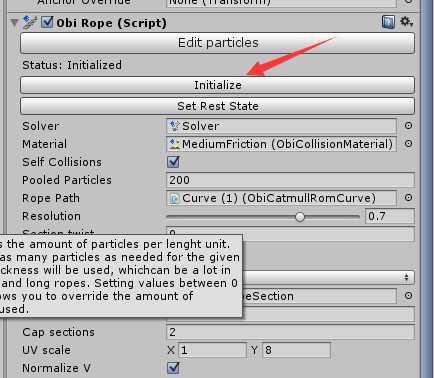Select the MediumFriction material field
This screenshot has height=378, width=434.
click(281, 144)
